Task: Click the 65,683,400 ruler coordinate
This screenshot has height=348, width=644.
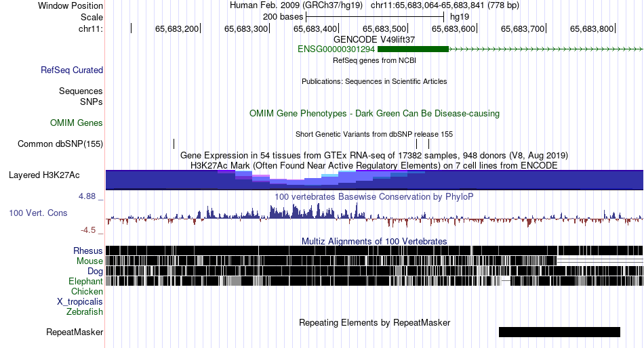Action: click(315, 28)
